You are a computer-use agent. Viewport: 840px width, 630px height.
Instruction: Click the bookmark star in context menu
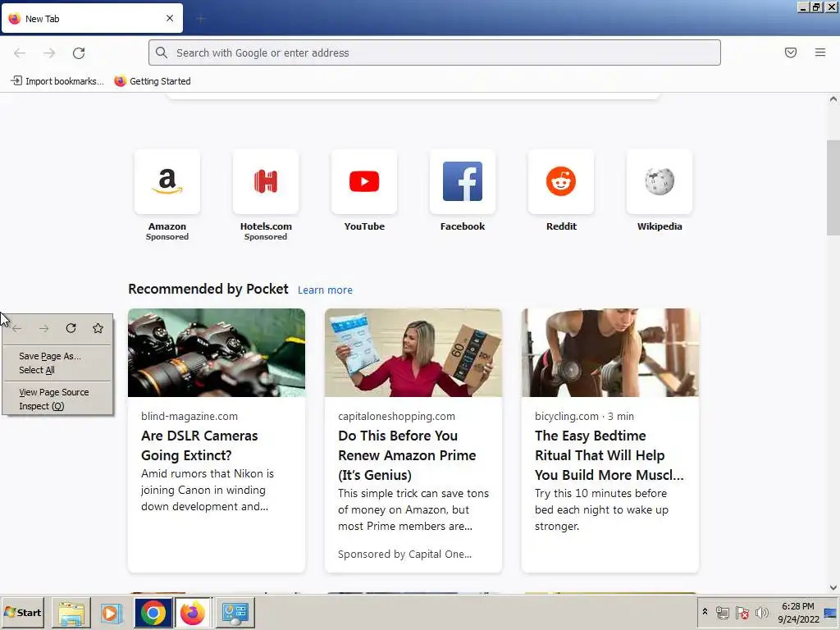point(98,328)
